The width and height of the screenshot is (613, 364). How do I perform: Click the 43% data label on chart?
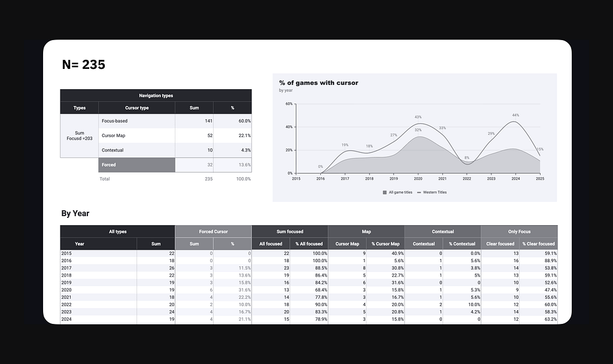[x=418, y=117]
